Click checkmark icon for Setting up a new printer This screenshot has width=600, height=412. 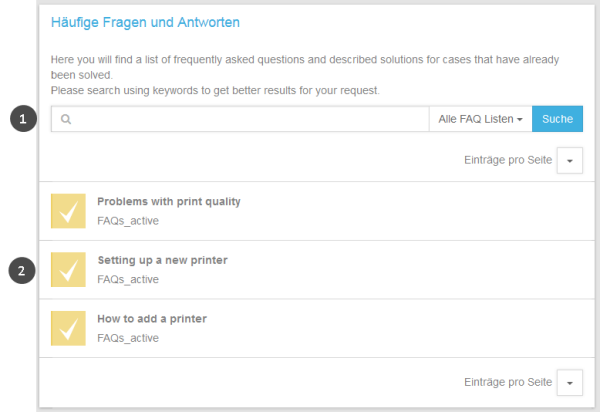coord(68,269)
